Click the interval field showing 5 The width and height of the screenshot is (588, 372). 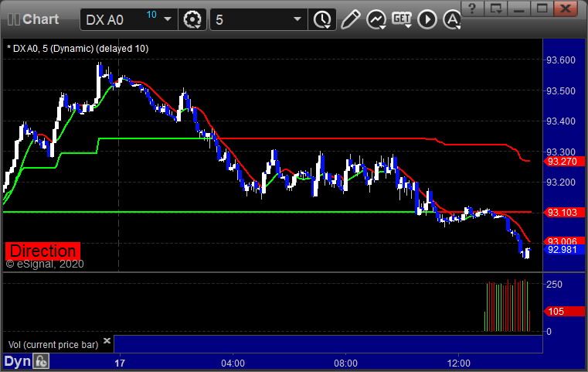pyautogui.click(x=258, y=19)
